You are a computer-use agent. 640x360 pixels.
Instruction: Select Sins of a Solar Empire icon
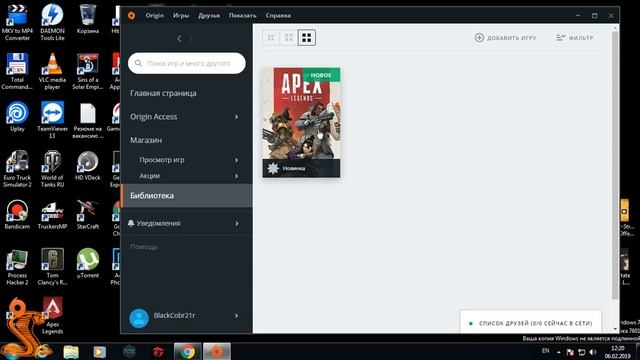pyautogui.click(x=88, y=71)
